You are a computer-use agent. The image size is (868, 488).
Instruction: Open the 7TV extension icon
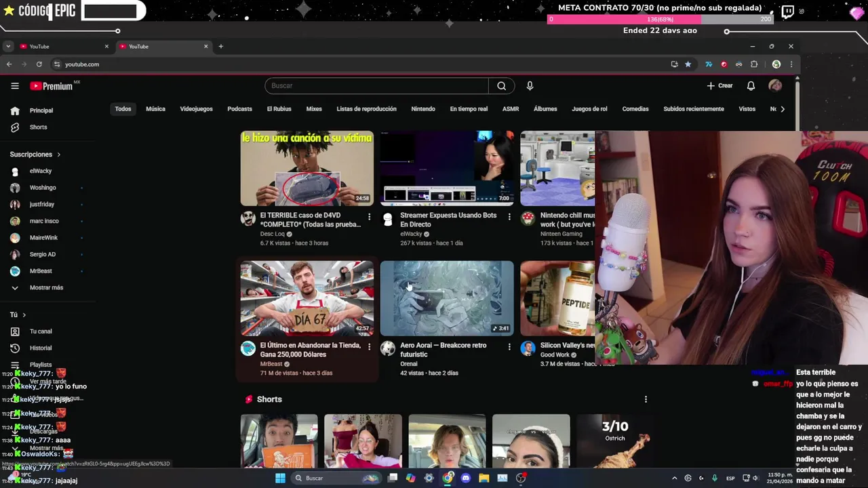709,64
